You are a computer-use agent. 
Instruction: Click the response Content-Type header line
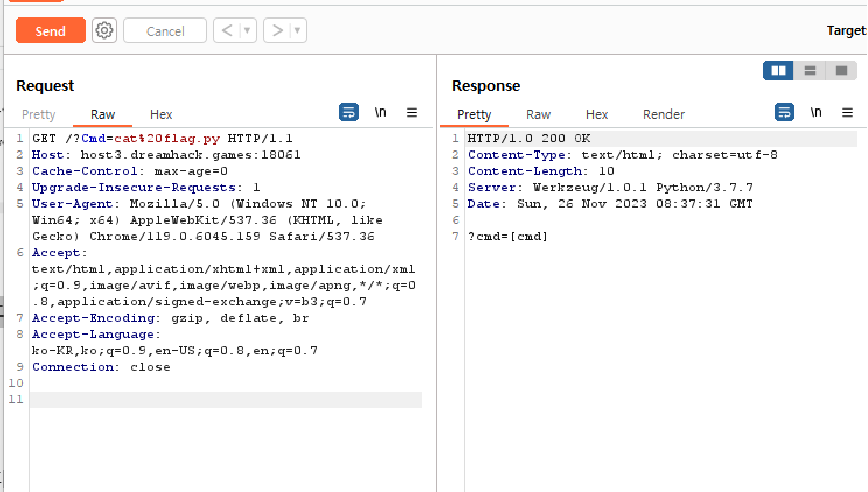(622, 154)
